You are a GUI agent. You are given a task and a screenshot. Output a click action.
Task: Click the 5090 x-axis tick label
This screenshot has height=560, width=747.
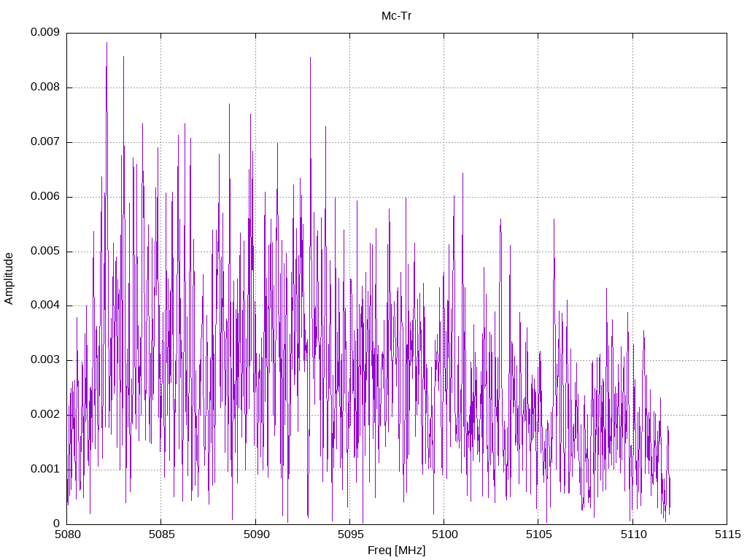tap(256, 534)
